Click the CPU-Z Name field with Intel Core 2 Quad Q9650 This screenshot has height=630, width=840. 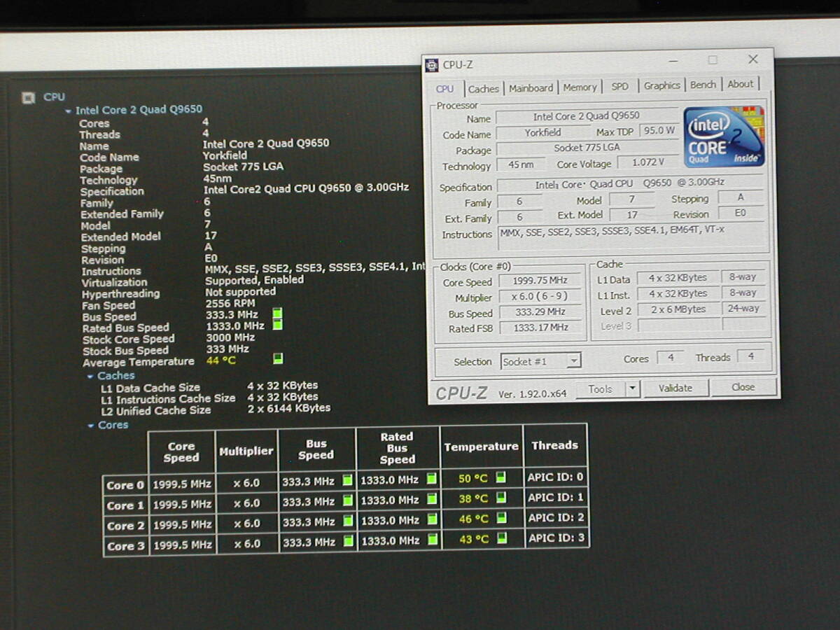click(587, 116)
